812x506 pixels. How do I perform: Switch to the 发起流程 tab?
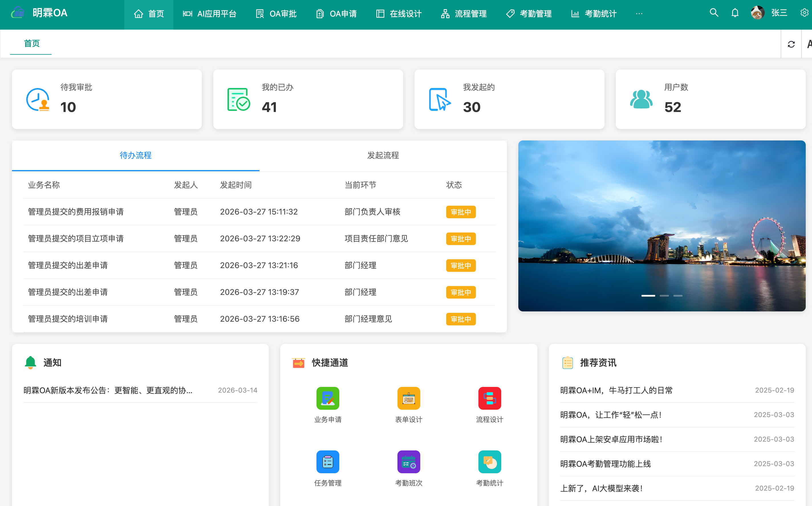coord(383,156)
